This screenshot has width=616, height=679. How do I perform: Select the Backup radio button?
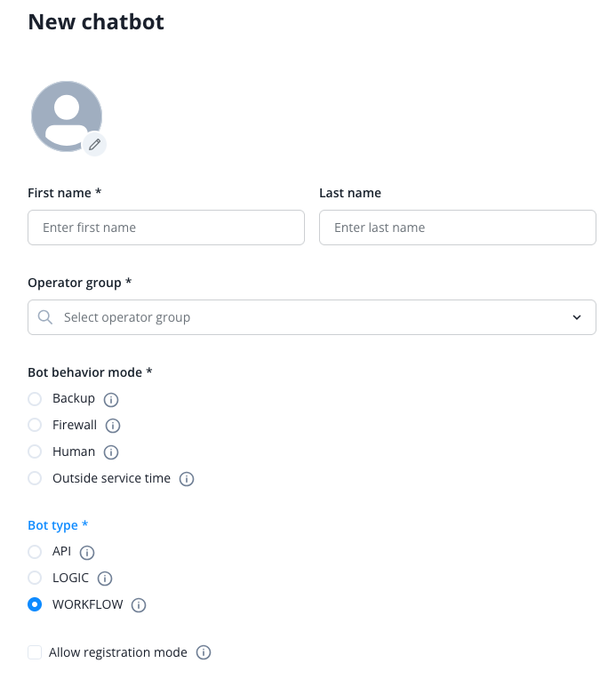point(35,398)
